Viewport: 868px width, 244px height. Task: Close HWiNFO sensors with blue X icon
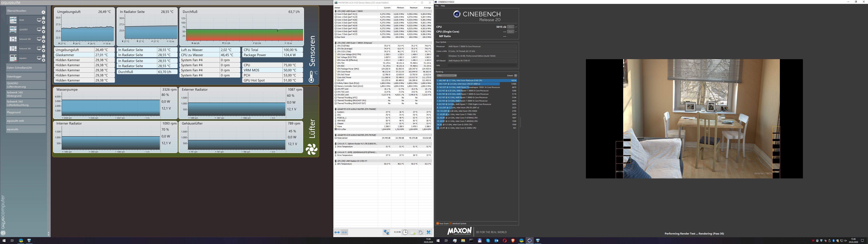429,232
